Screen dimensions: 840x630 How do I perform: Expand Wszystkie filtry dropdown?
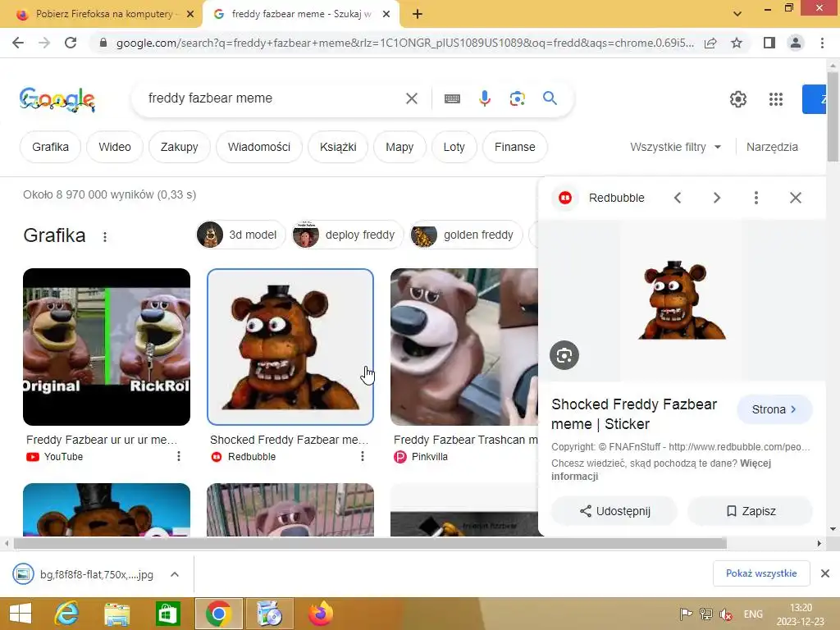pyautogui.click(x=676, y=147)
